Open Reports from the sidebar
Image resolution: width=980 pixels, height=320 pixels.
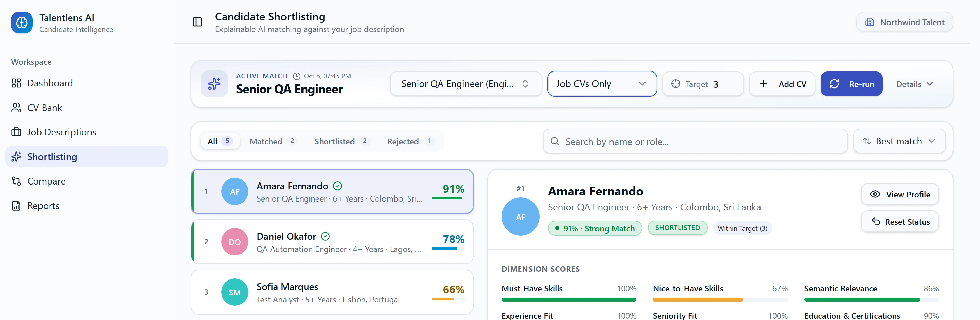point(87,206)
